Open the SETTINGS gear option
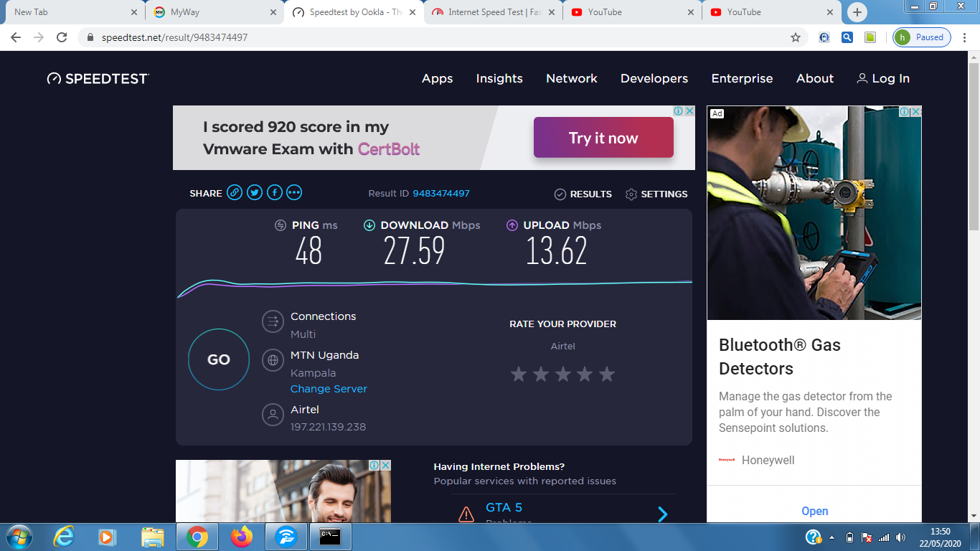The image size is (980, 551). coord(656,194)
